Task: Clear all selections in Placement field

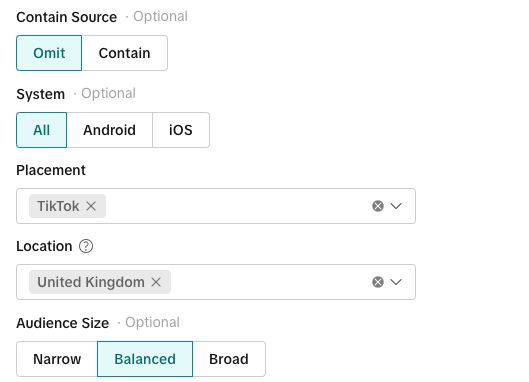Action: coord(378,206)
